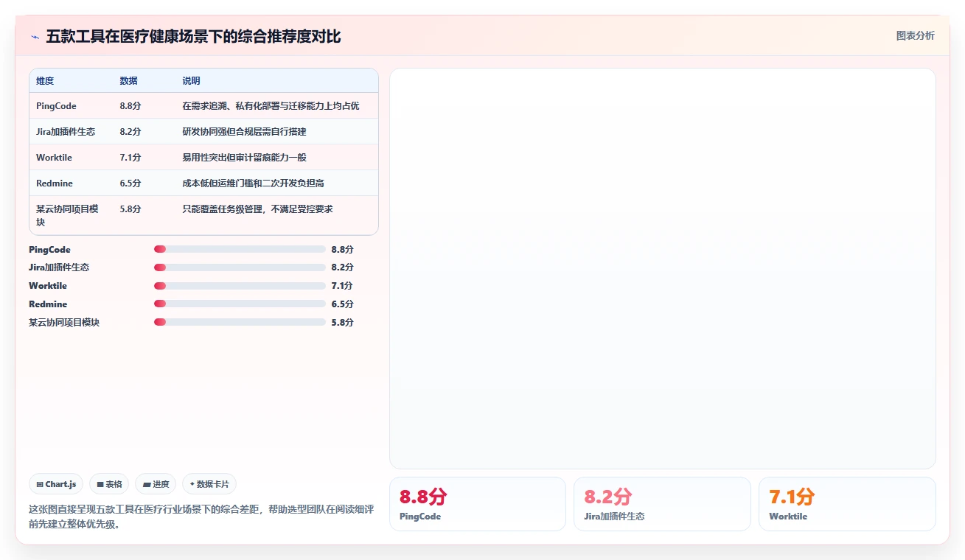Click the 5.8分 value in table
The height and width of the screenshot is (560, 965).
click(130, 209)
